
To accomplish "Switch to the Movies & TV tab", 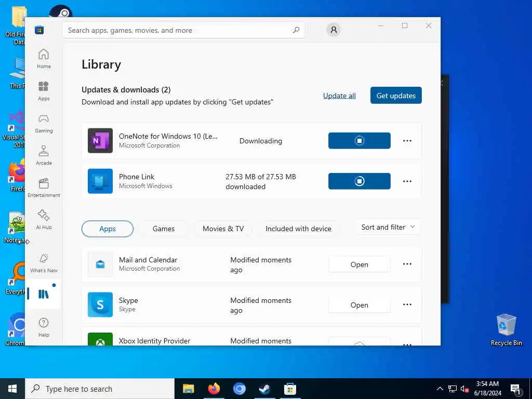I will pos(223,229).
